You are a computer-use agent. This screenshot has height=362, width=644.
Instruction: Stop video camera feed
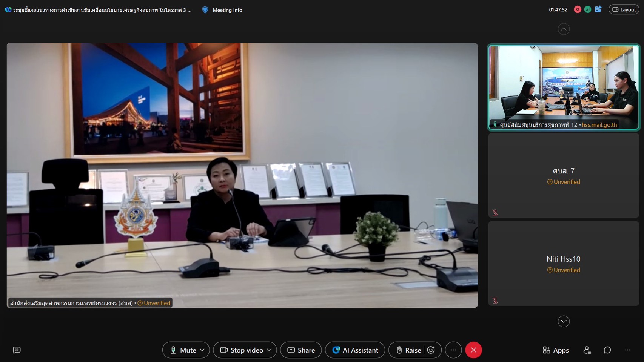point(242,350)
